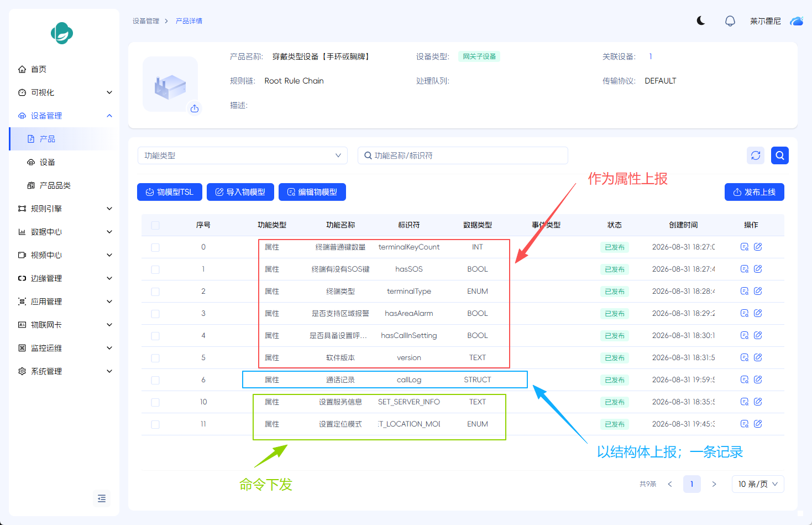The height and width of the screenshot is (525, 812).
Task: Collapse sidebar using bottom menu icon
Action: click(x=102, y=498)
